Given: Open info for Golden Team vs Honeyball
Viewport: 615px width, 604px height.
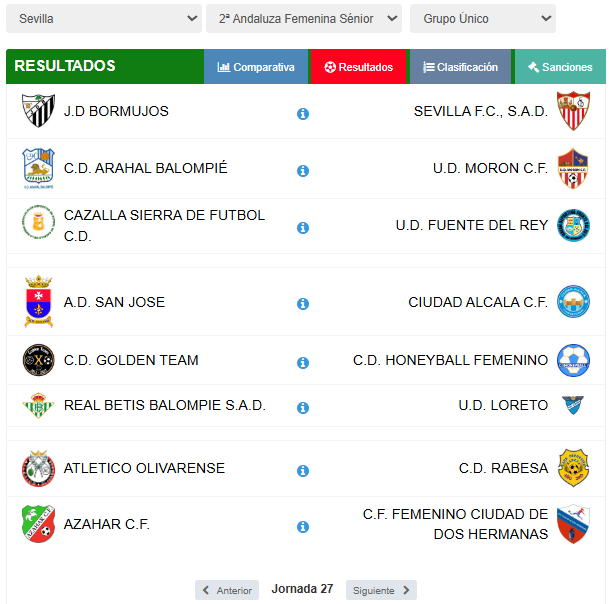Looking at the screenshot, I should click(x=303, y=362).
